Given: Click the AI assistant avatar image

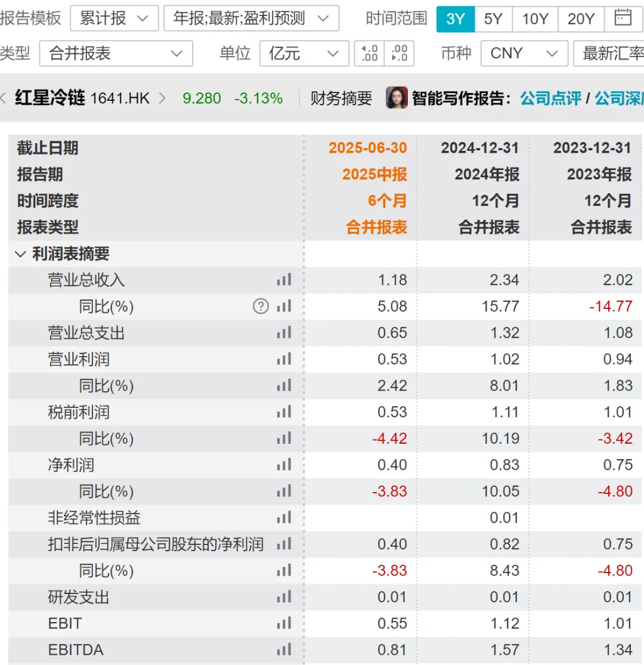Looking at the screenshot, I should (x=397, y=98).
